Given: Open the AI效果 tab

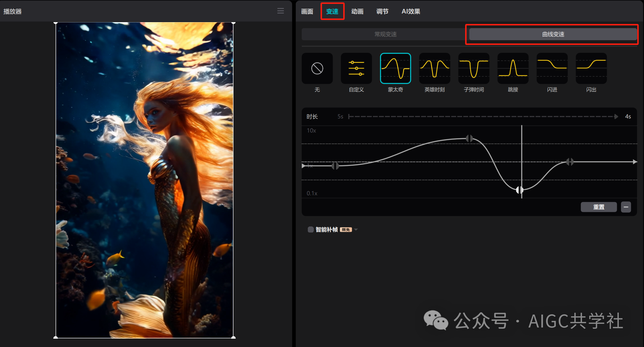Looking at the screenshot, I should tap(410, 11).
